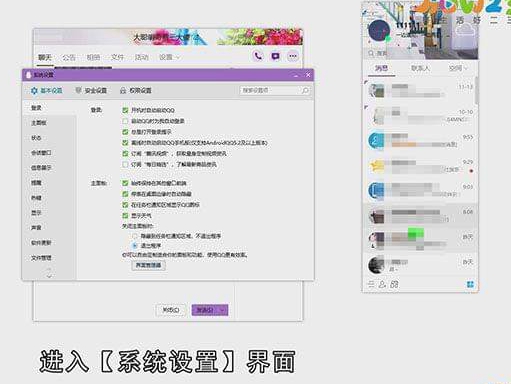This screenshot has height=384, width=511.
Task: Select 主面板 in the settings sidebar
Action: [39, 123]
